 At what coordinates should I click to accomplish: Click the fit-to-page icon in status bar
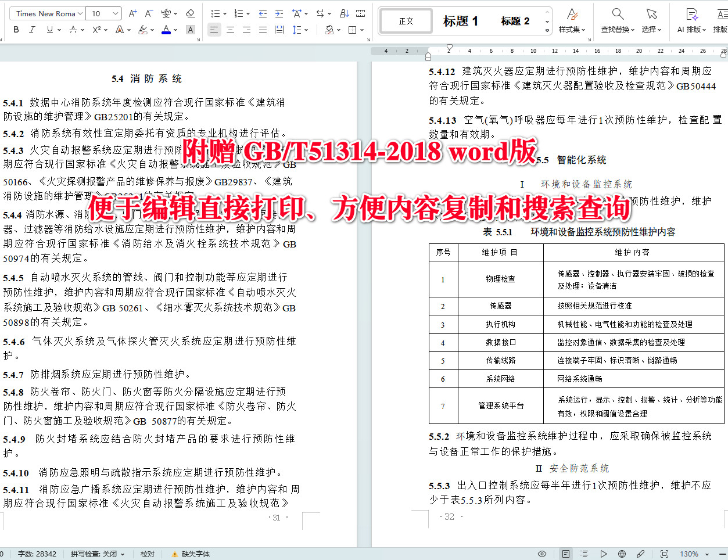coord(664,554)
